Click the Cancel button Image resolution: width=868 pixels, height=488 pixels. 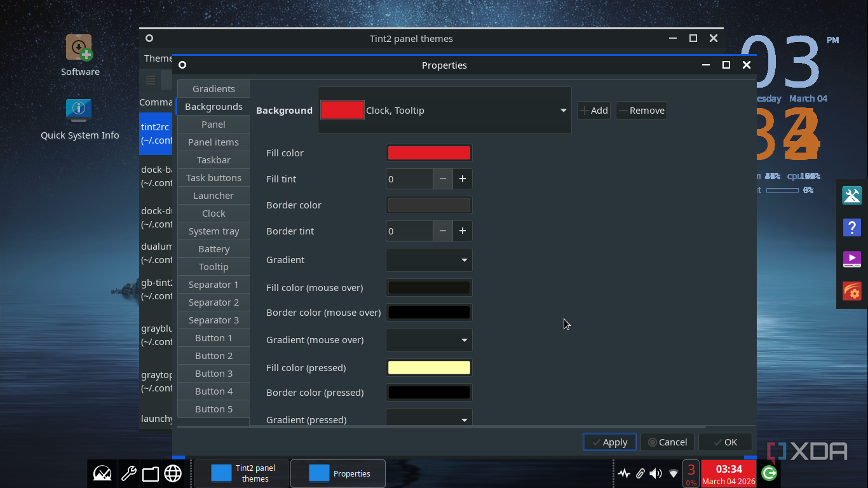click(x=667, y=442)
